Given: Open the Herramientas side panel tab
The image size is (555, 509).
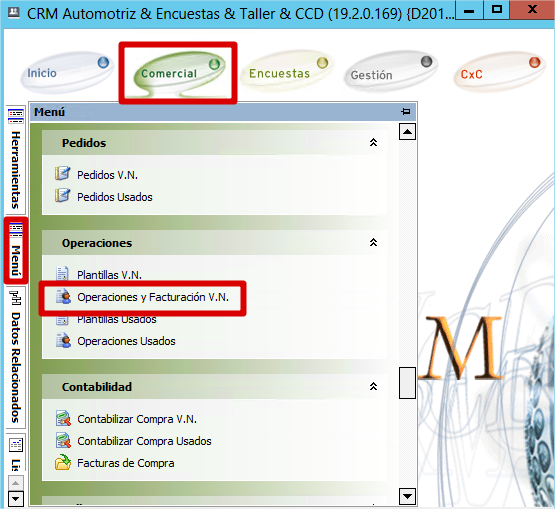Looking at the screenshot, I should pos(16,159).
